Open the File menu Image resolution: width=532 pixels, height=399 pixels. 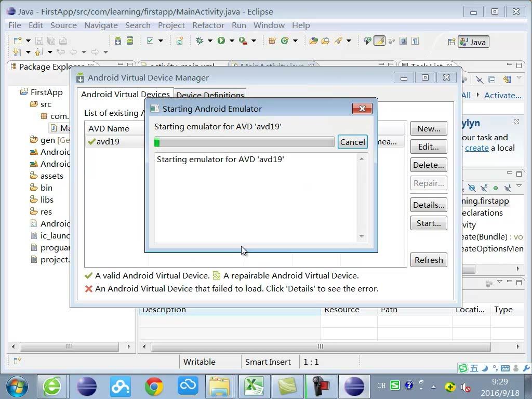[15, 25]
